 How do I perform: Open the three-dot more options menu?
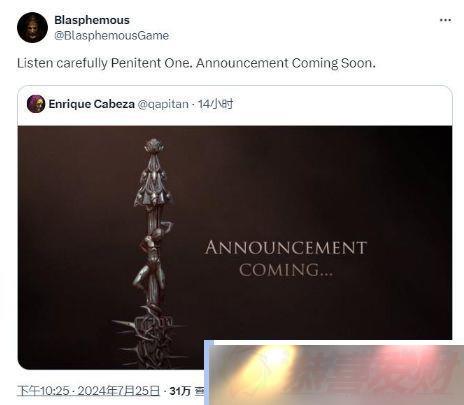445,20
